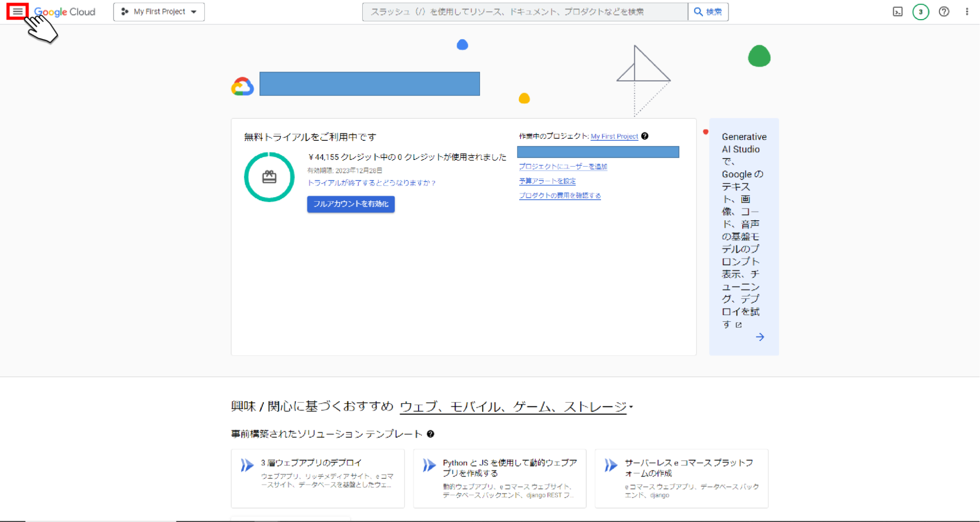Open プロダクトの費用を確認する link
980x522 pixels.
point(560,195)
